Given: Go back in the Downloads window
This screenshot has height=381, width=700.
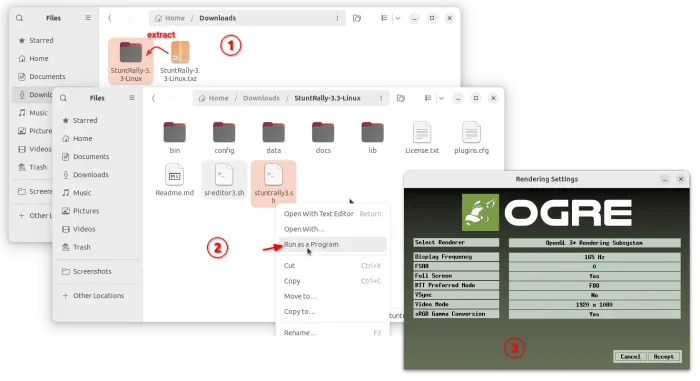Looking at the screenshot, I should tap(110, 18).
